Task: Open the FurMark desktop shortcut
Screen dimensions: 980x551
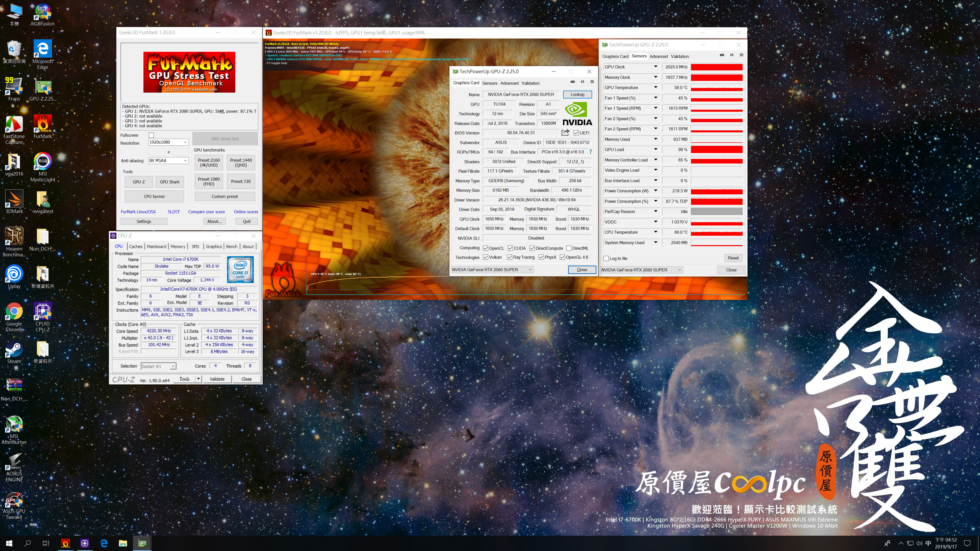Action: pos(43,127)
